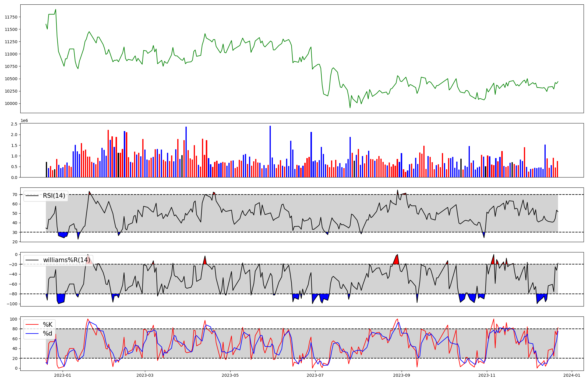Click the 10000 price axis label
This screenshot has height=382, width=588.
coord(11,103)
